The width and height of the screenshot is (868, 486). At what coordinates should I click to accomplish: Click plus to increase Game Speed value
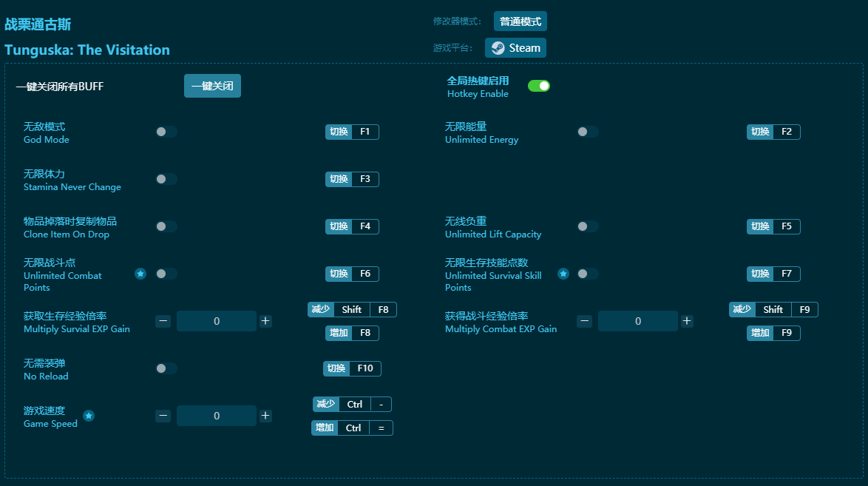pyautogui.click(x=265, y=416)
